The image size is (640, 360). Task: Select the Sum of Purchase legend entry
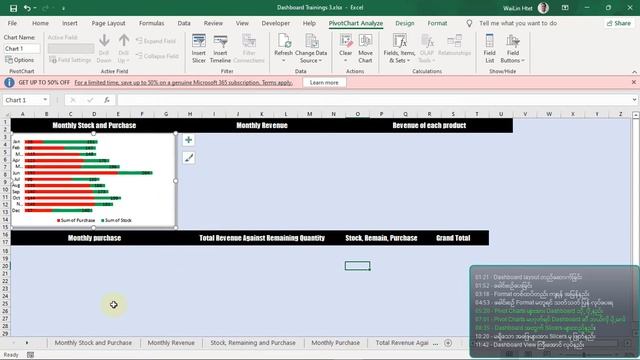(x=76, y=220)
